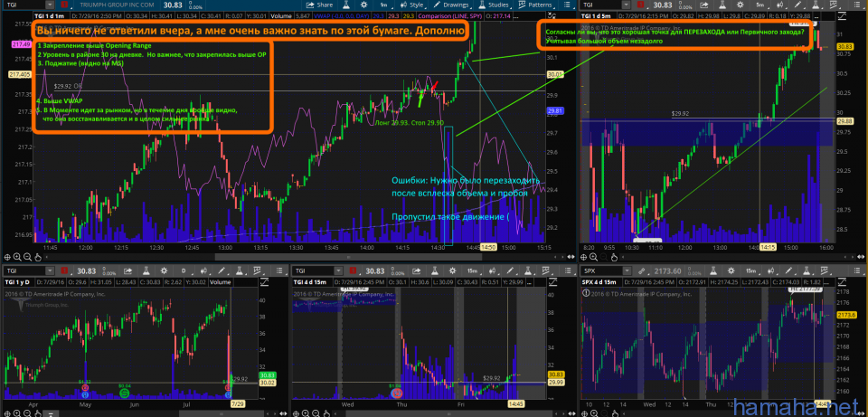Open the D timeframe selector
This screenshot has height=417, width=868.
(184, 270)
